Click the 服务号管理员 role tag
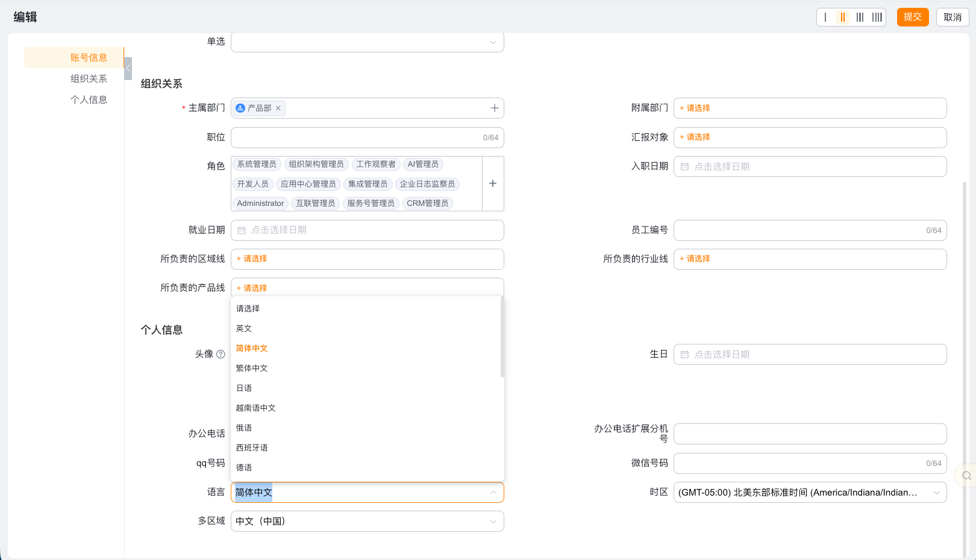 pos(371,204)
